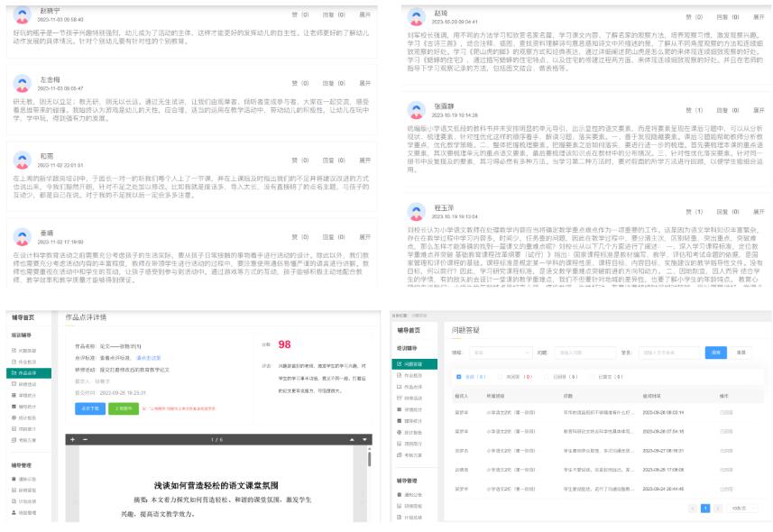Click 程玉萍's profile avatar icon
The height and width of the screenshot is (532, 773).
coord(416,211)
